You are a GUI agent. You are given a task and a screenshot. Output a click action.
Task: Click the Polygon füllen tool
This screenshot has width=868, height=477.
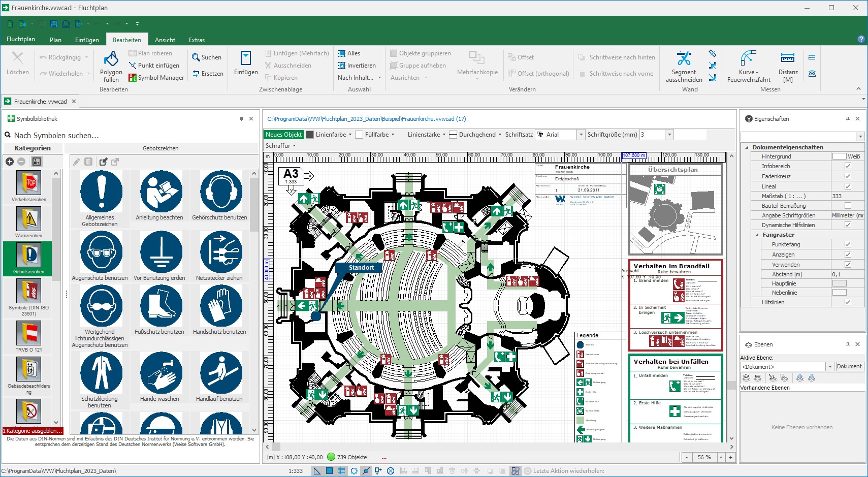[x=111, y=66]
